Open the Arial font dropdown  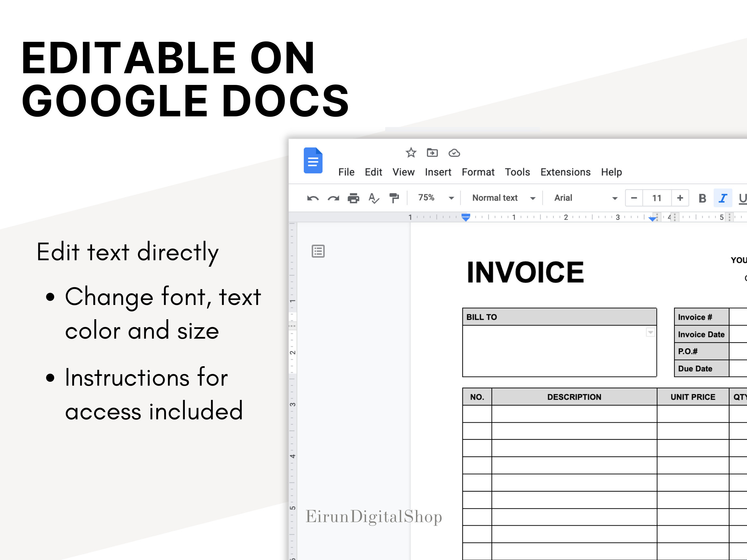pos(615,198)
